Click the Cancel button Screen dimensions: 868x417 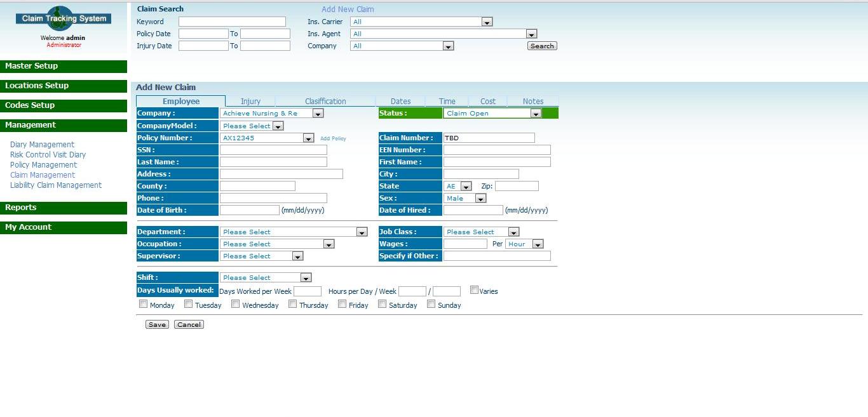click(189, 324)
